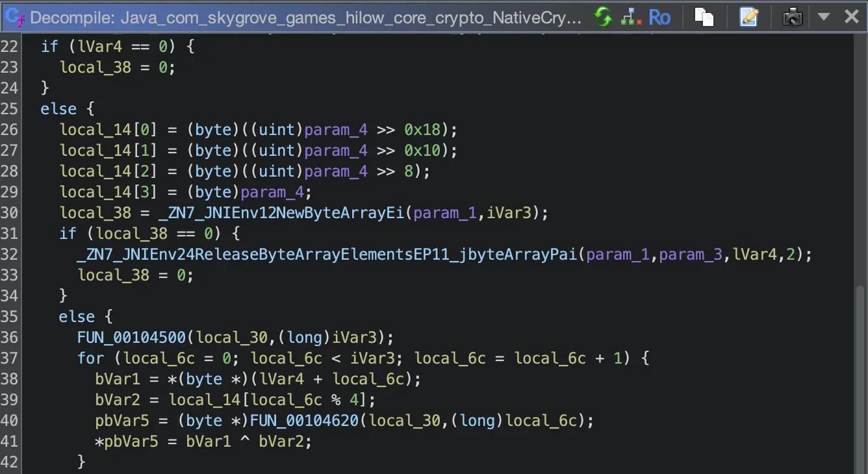868x474 pixels.
Task: Open the decompiler panel dropdown arrow menu
Action: (824, 17)
